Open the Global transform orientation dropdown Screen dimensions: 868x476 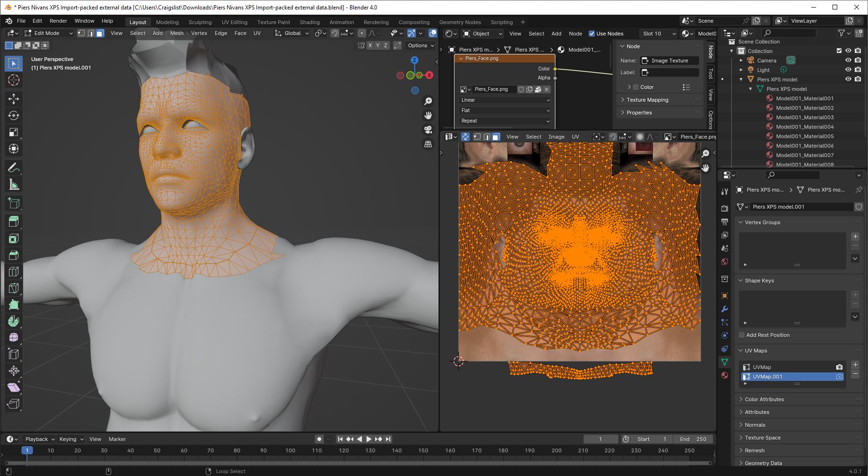[x=292, y=33]
